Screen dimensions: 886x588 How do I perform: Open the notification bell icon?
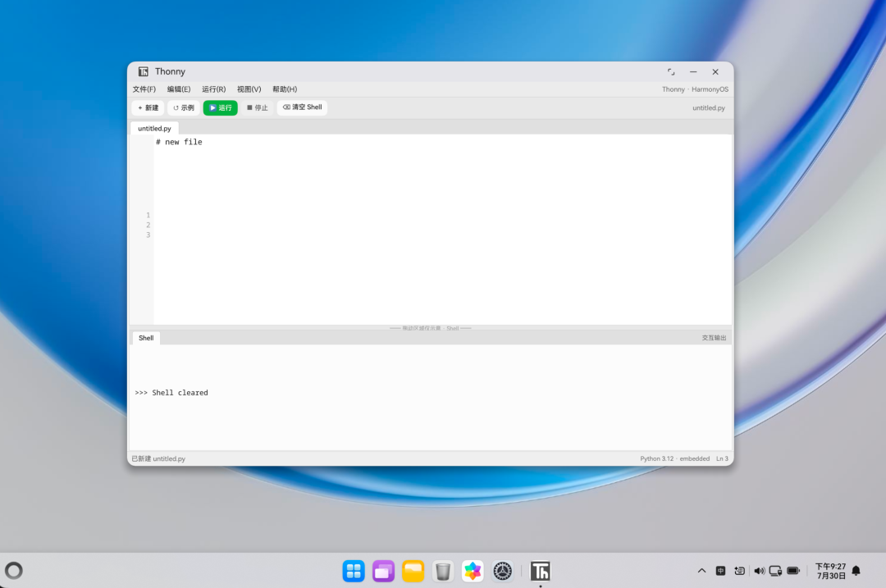[x=856, y=571]
